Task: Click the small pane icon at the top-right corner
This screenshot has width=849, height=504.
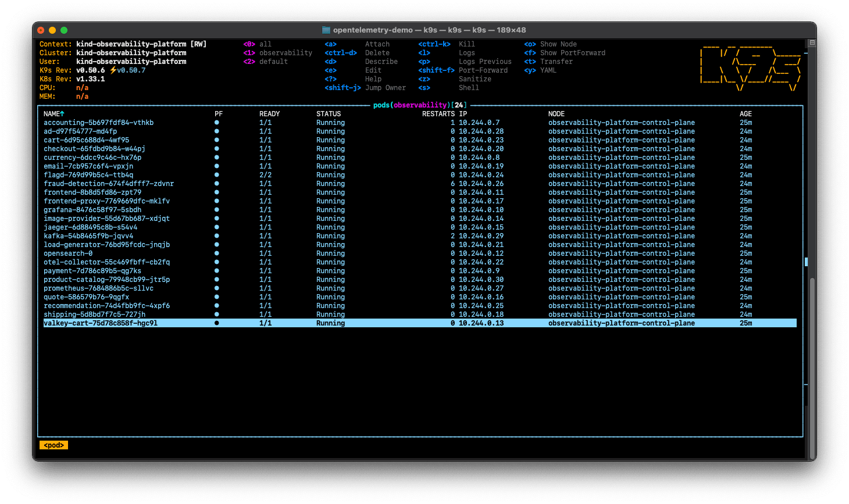Action: [x=812, y=42]
